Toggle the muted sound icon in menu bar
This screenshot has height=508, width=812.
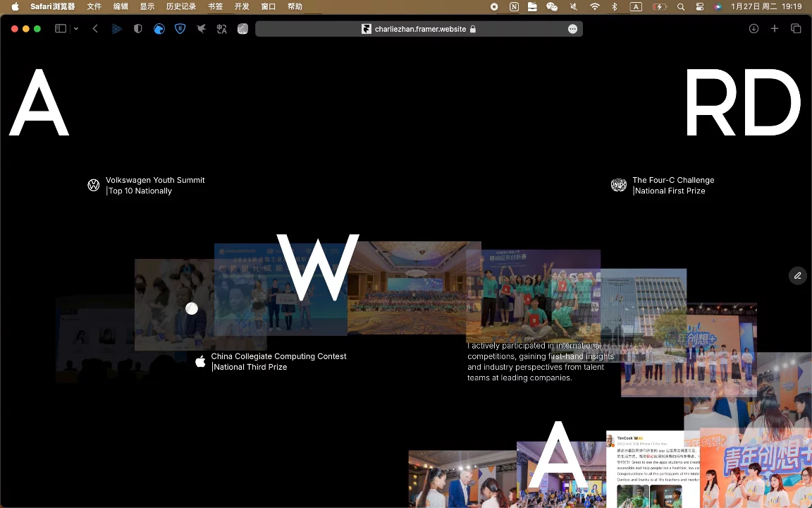[573, 7]
